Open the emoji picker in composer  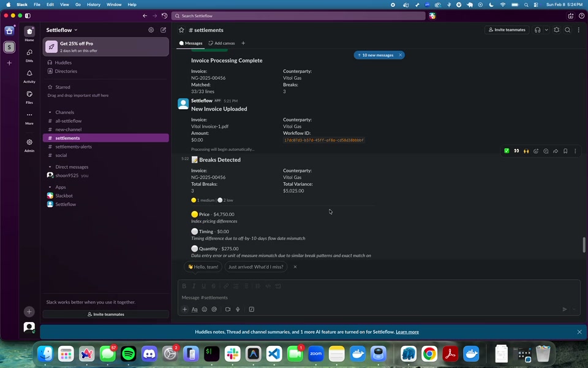point(205,309)
